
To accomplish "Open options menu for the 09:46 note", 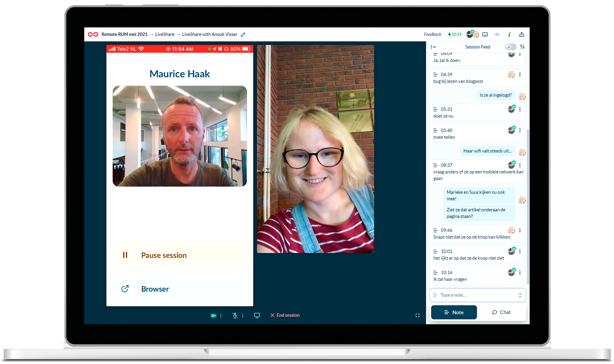I will pos(520,230).
